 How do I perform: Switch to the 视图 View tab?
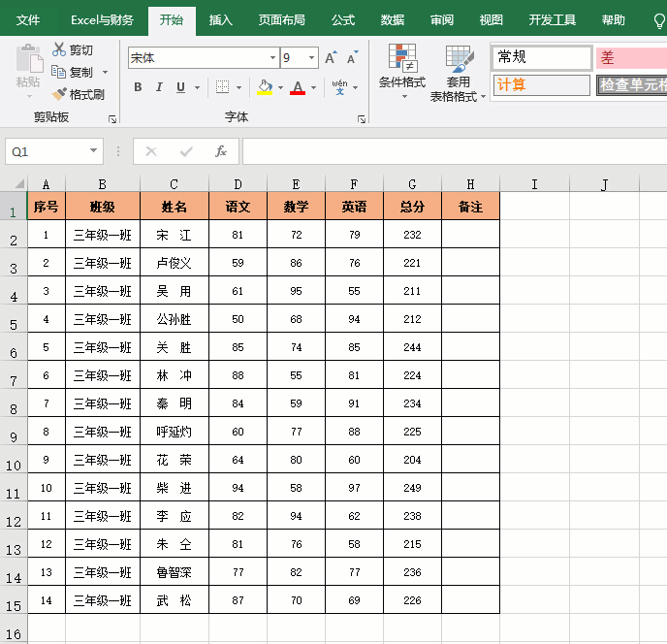tap(491, 20)
